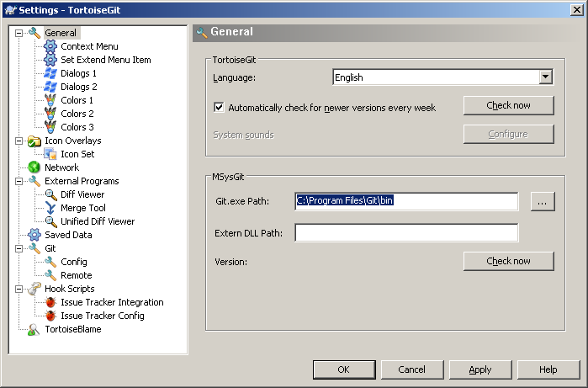The height and width of the screenshot is (388, 588).
Task: Open the Context Menu gear icon
Action: coord(50,46)
